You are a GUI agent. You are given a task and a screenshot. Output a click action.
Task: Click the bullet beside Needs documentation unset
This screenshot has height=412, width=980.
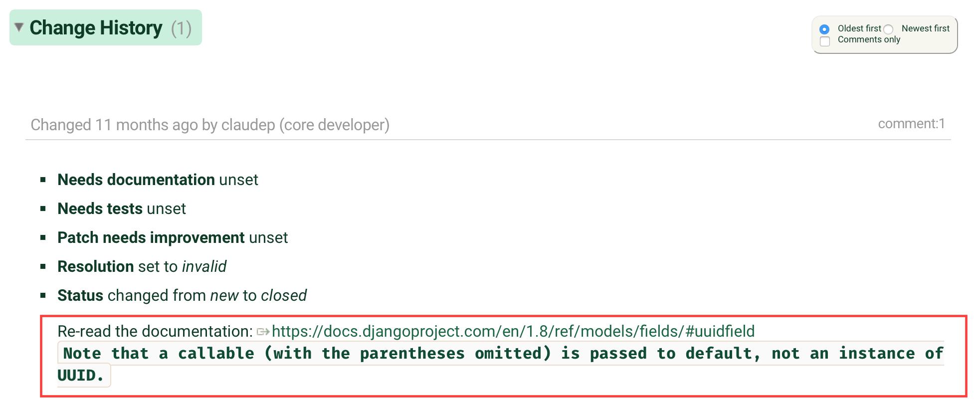(42, 180)
